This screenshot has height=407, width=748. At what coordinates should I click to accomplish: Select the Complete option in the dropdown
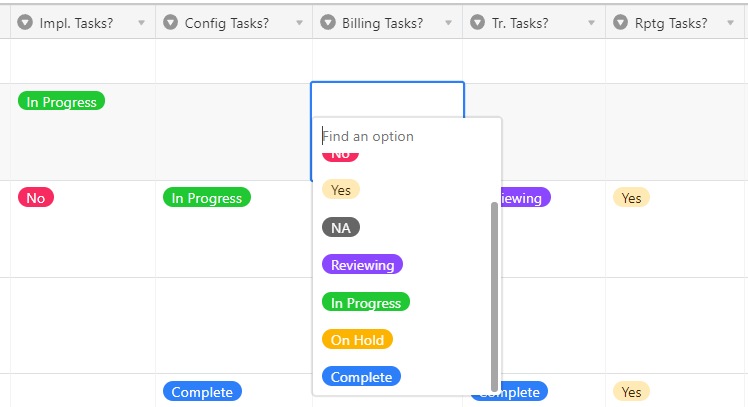361,376
